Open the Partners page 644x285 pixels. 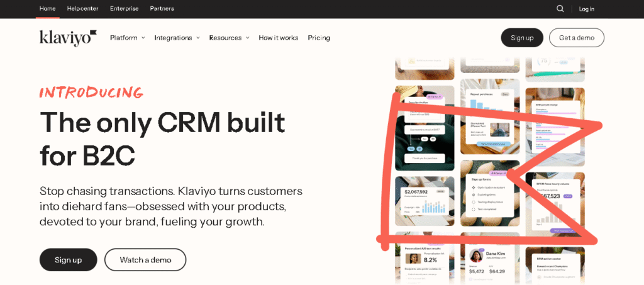(162, 9)
